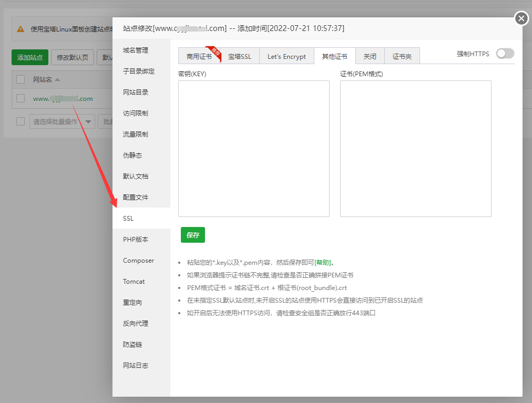Switch to 宝塔SSL tab

point(240,56)
